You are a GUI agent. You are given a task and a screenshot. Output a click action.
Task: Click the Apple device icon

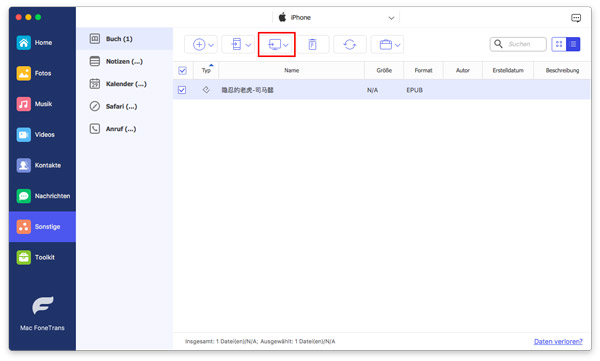(282, 17)
